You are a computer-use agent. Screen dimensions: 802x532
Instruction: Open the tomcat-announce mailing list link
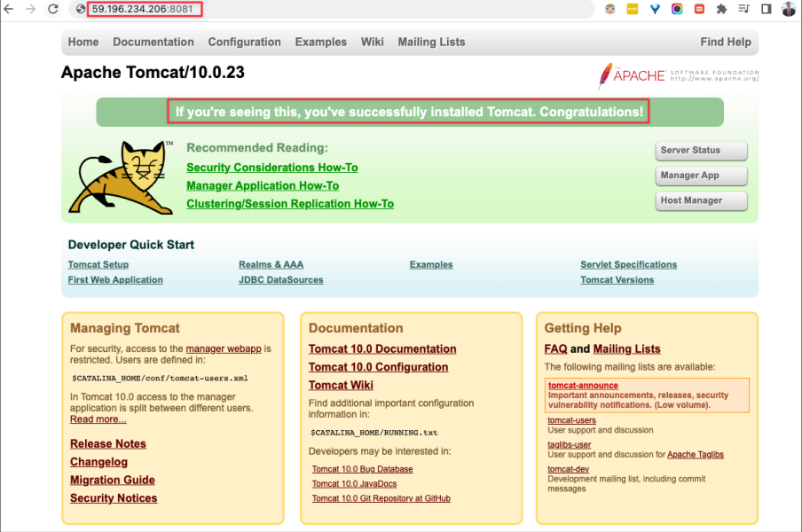[x=583, y=386]
